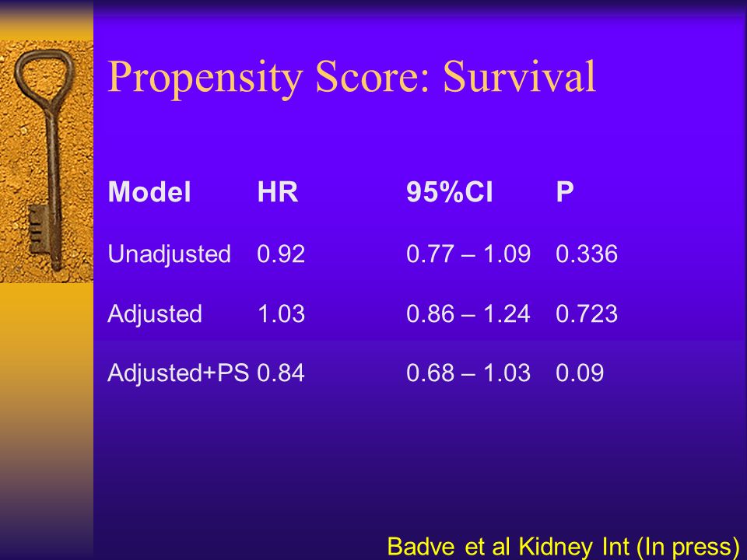This screenshot has height=560, width=747.
Task: Click the Adjusted+PS row label
Action: point(178,373)
